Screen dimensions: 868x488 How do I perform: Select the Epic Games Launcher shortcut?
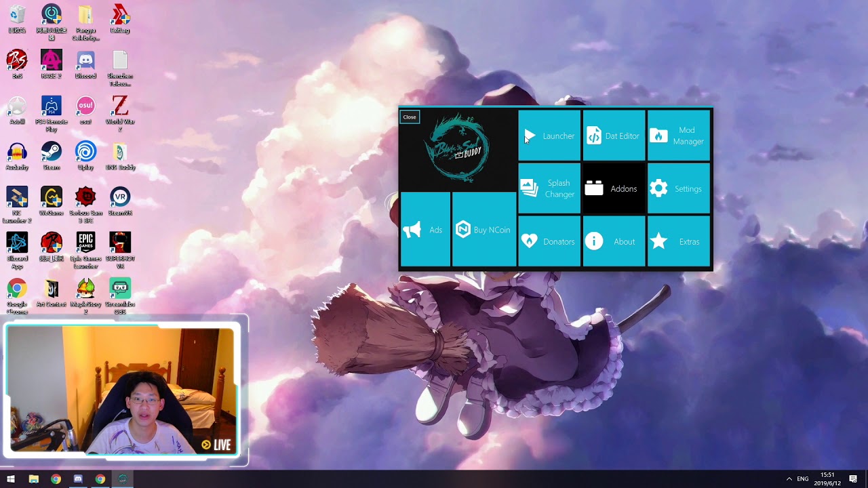[x=85, y=250]
